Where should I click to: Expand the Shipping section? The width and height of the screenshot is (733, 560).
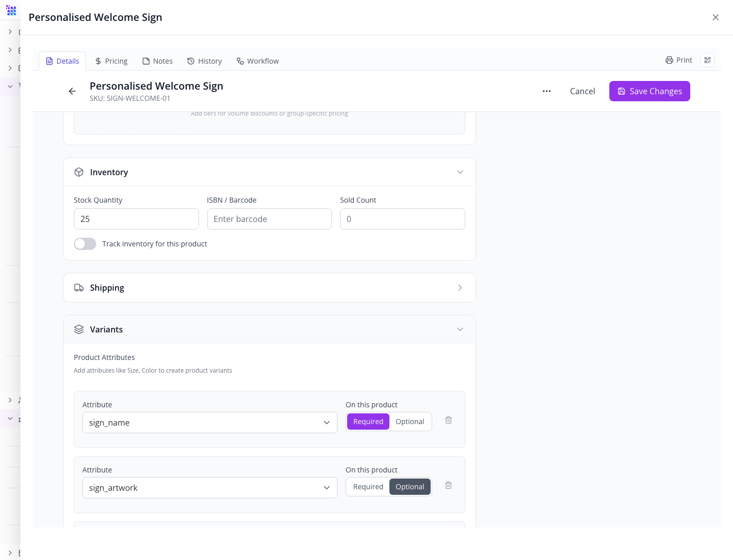coord(460,288)
